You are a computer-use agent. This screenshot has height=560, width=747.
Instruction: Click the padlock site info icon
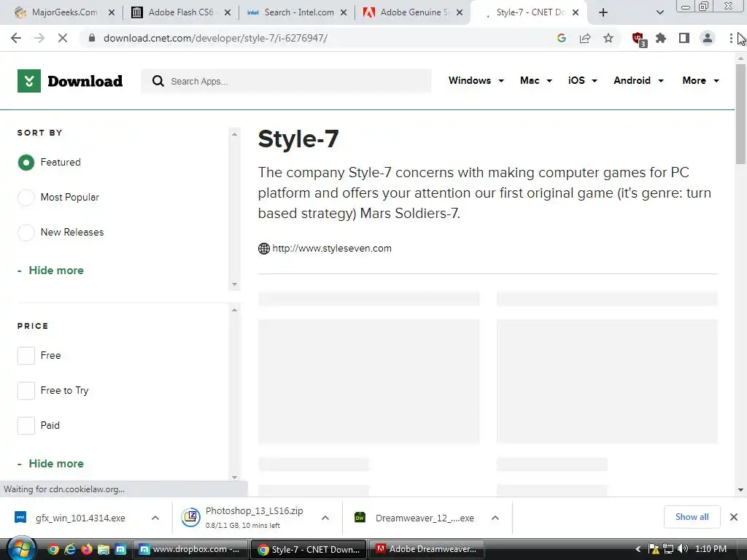[92, 38]
